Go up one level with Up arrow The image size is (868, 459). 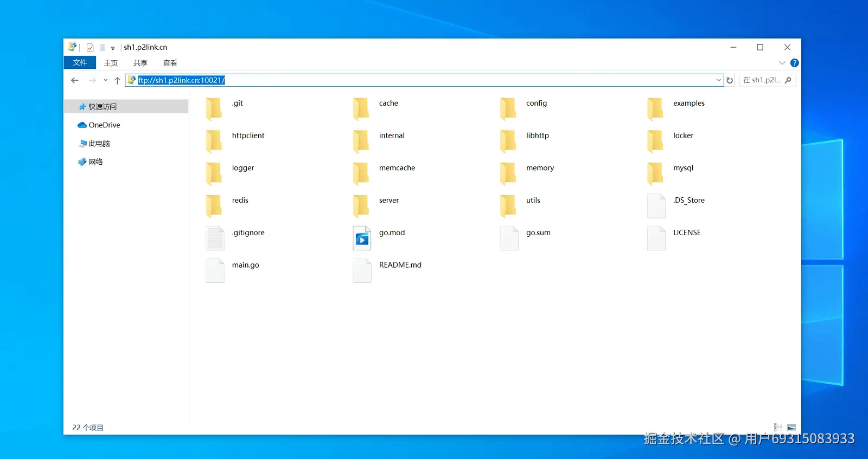coord(117,80)
